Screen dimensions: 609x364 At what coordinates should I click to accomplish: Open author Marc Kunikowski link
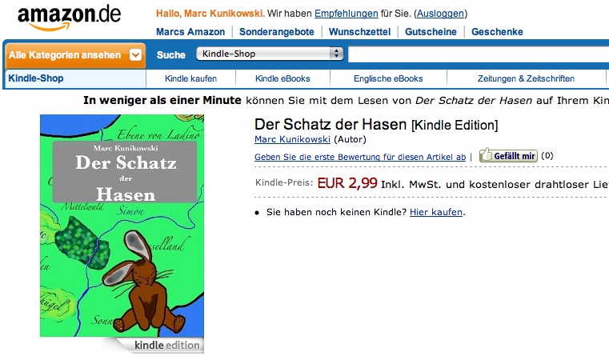coord(292,139)
